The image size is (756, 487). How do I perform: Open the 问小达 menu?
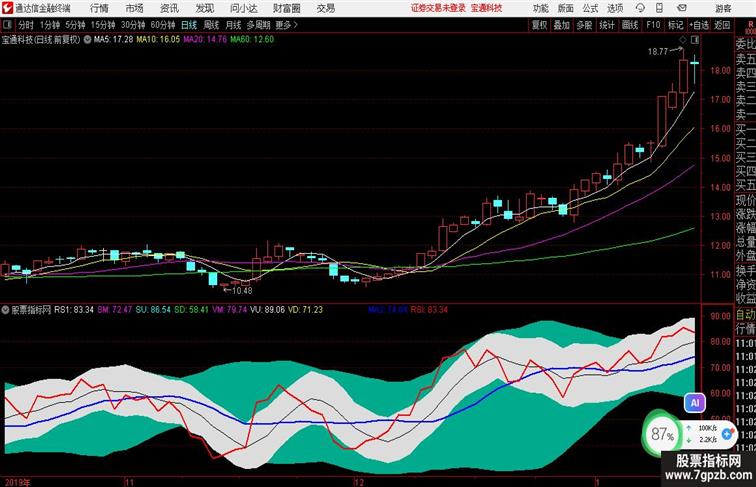(243, 8)
